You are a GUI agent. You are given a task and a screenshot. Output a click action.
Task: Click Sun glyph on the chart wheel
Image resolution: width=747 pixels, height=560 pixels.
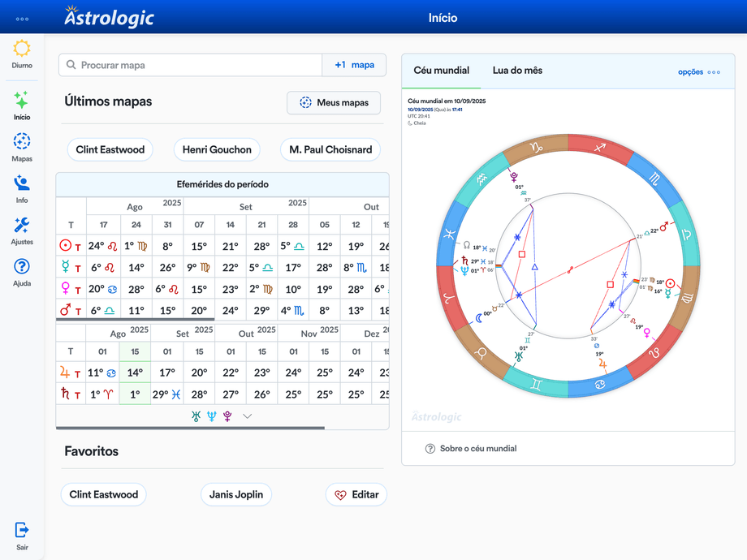click(x=671, y=283)
